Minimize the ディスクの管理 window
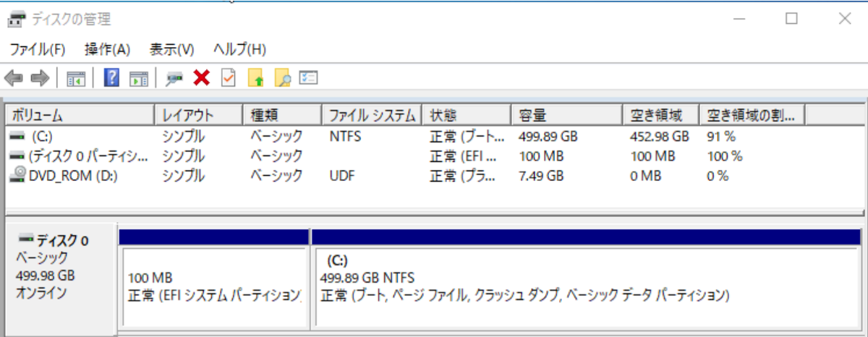This screenshot has height=337, width=868. coord(739,20)
